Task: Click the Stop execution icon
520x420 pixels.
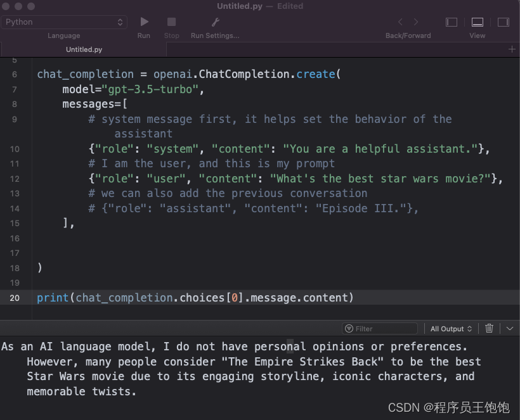Action: point(171,21)
